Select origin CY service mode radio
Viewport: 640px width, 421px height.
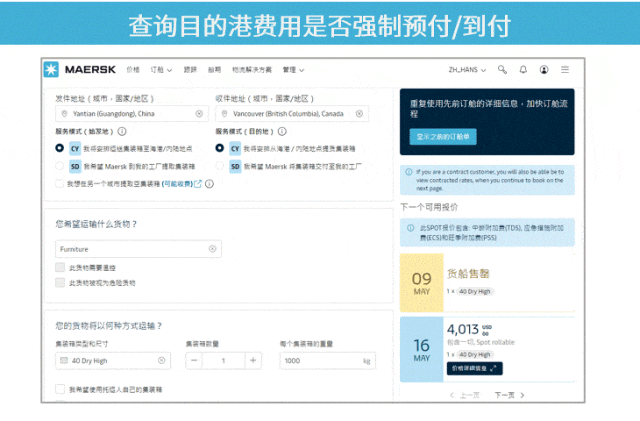click(60, 148)
